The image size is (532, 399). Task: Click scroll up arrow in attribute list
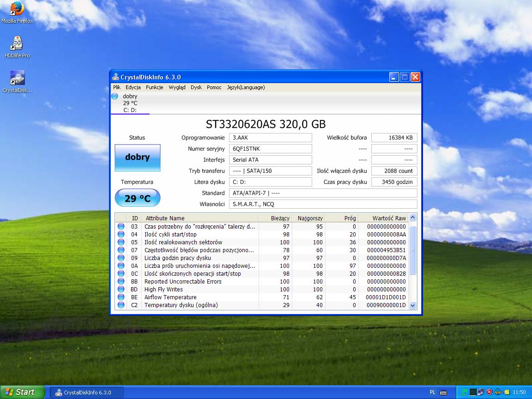[412, 218]
